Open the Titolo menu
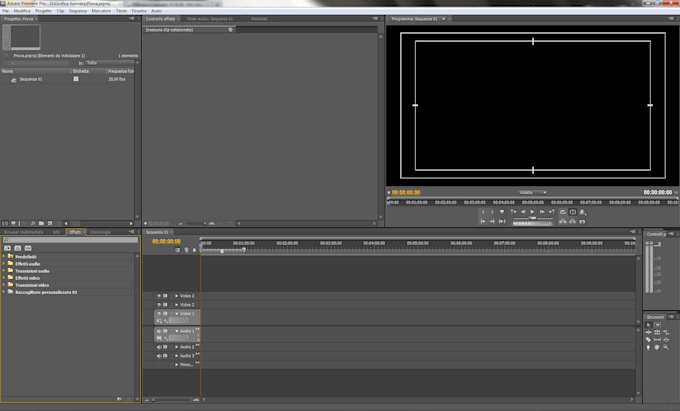Viewport: 680px width, 411px height. pos(121,11)
